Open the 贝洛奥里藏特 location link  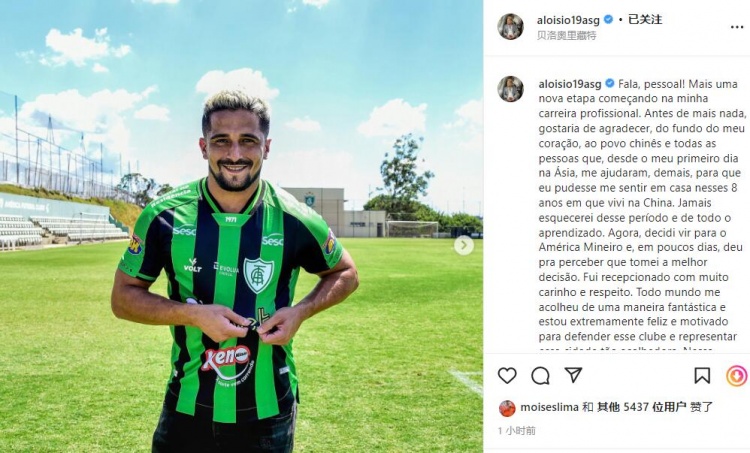point(566,35)
